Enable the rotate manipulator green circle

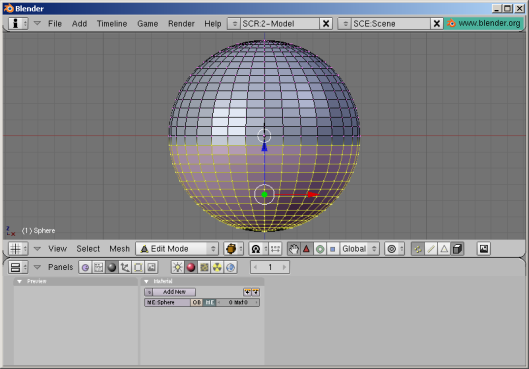point(320,249)
